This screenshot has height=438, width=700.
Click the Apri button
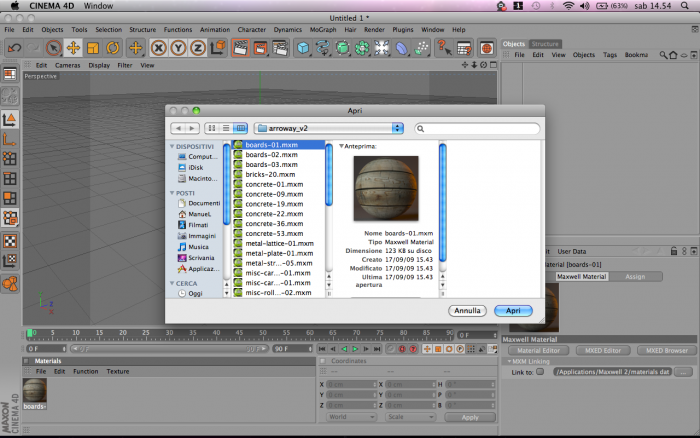[x=513, y=311]
